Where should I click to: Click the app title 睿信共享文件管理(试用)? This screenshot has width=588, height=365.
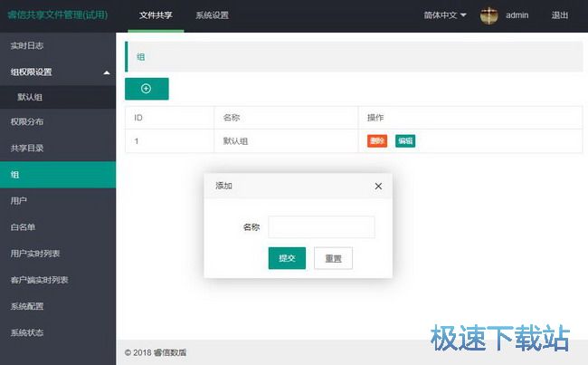click(x=58, y=15)
